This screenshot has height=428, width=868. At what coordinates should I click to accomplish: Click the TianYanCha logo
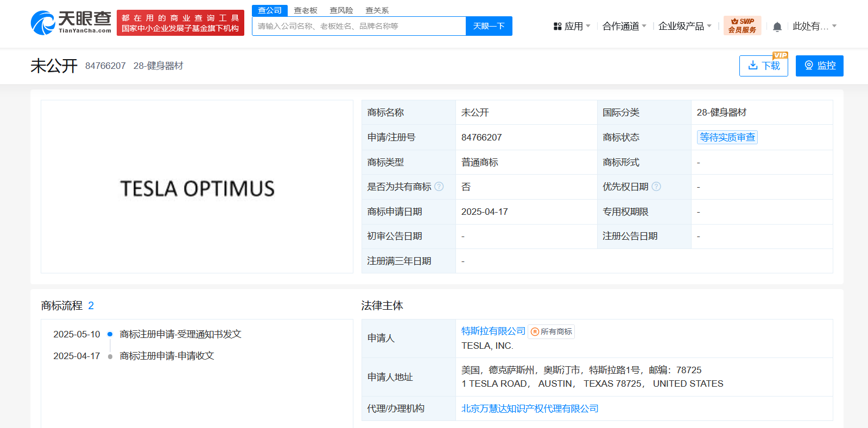[71, 23]
